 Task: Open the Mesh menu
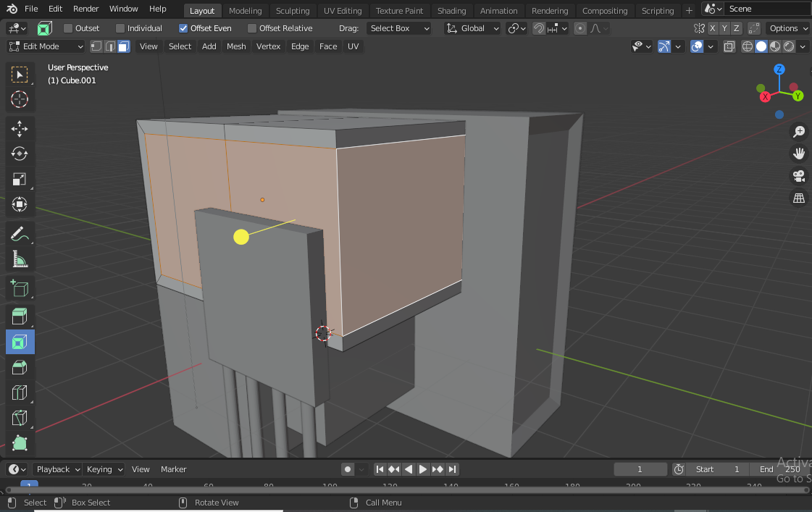pyautogui.click(x=236, y=46)
